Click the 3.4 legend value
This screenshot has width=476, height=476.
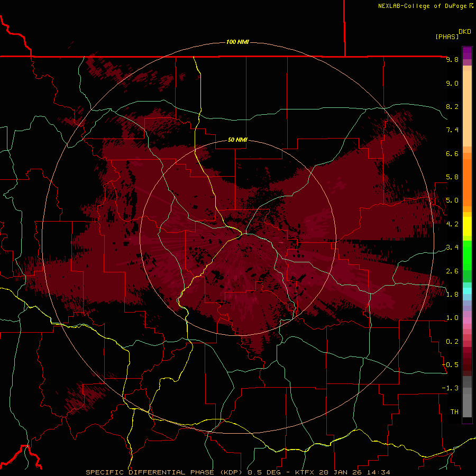point(452,248)
